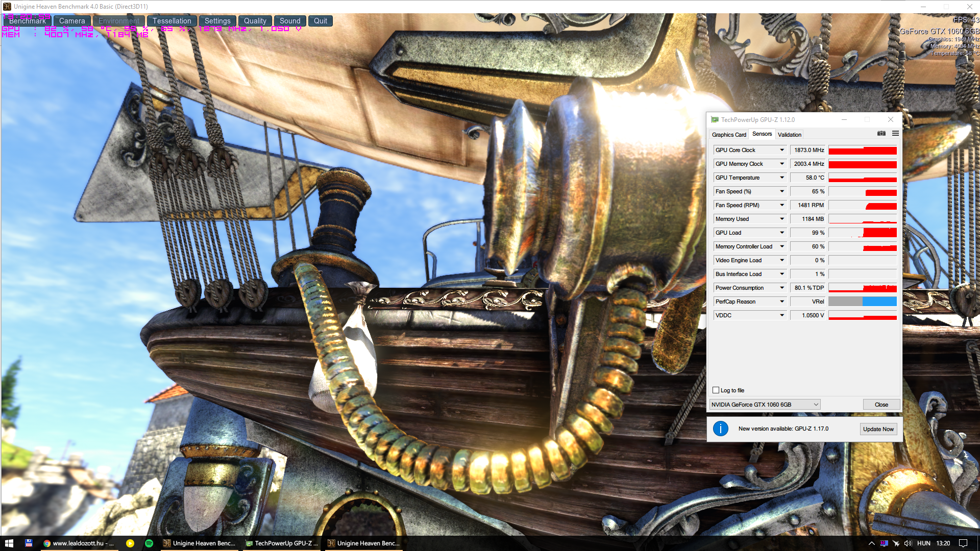Switch to TechPowerUp GPU-Z taskbar item

(282, 543)
